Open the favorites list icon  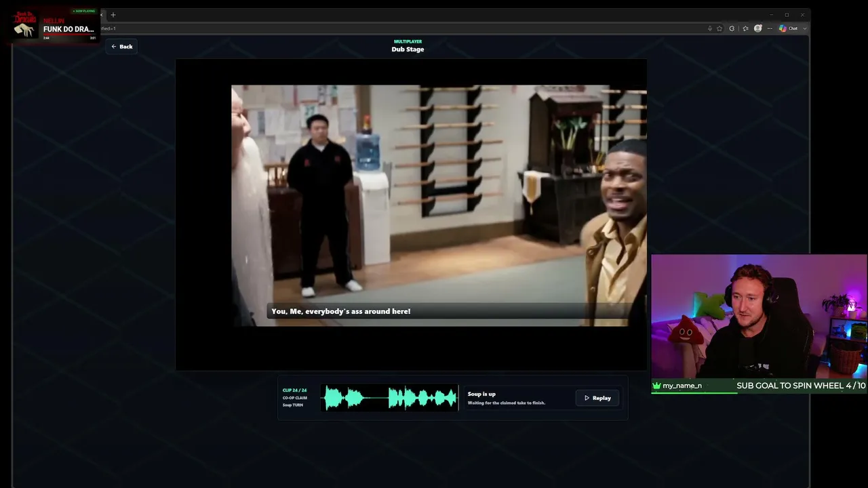tap(745, 28)
